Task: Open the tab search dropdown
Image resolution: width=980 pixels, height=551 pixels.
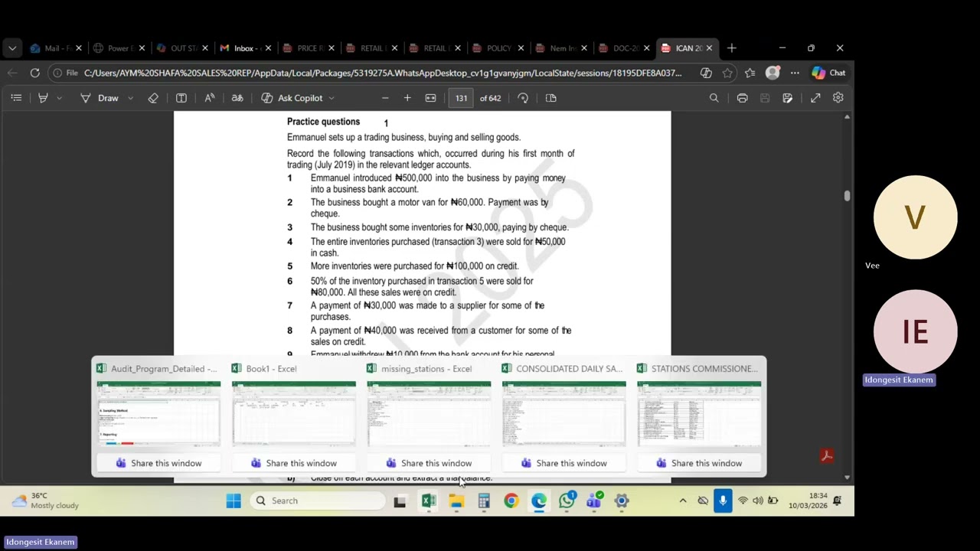Action: point(12,48)
